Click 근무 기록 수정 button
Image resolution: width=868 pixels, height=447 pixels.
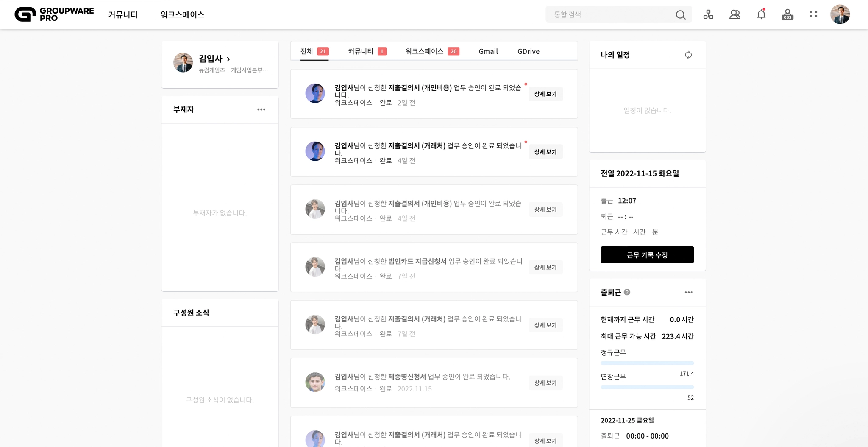click(x=647, y=255)
